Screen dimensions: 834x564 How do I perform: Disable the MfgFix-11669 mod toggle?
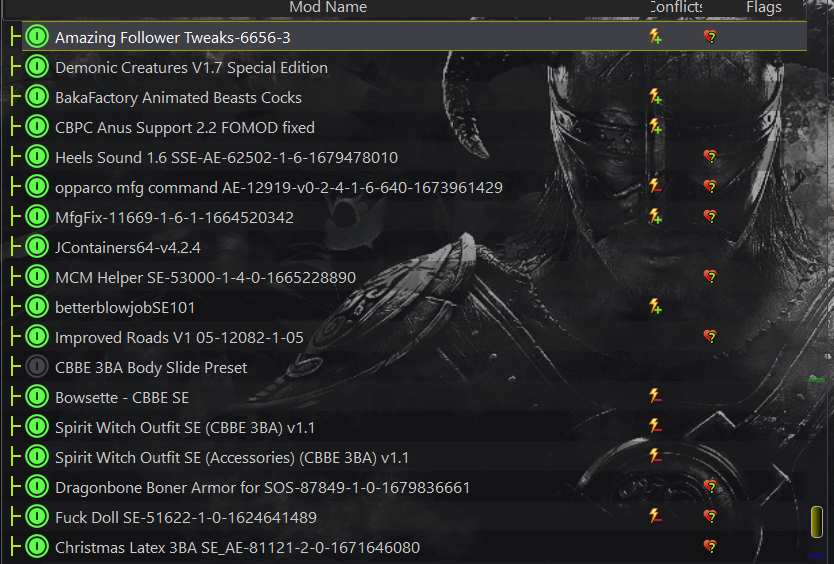click(x=37, y=217)
